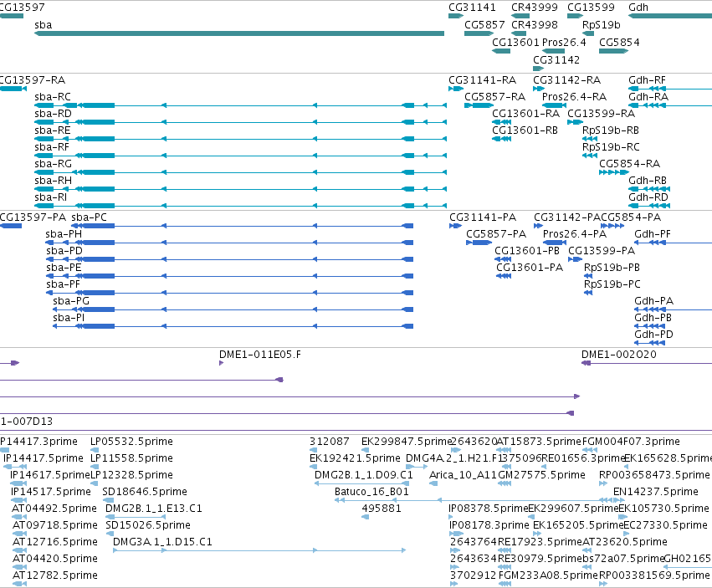Click the CG5854-RA transcript label
This screenshot has width=712, height=588.
pyautogui.click(x=629, y=163)
